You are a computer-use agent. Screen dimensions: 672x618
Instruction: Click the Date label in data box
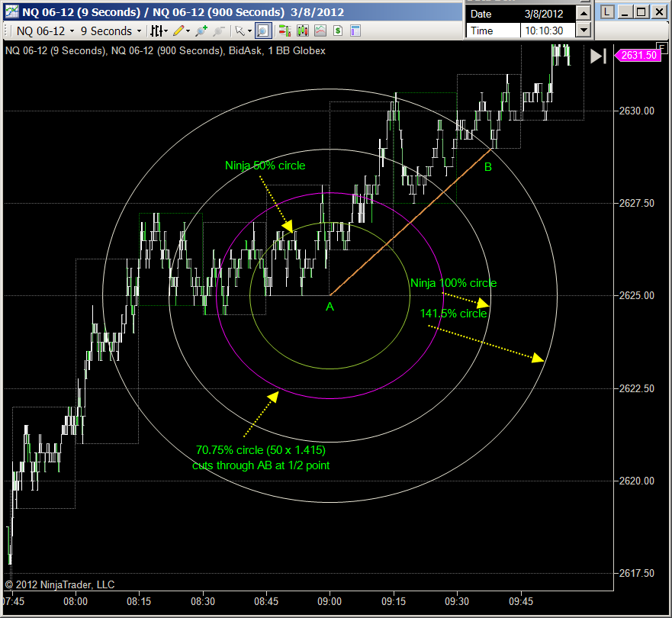click(481, 14)
